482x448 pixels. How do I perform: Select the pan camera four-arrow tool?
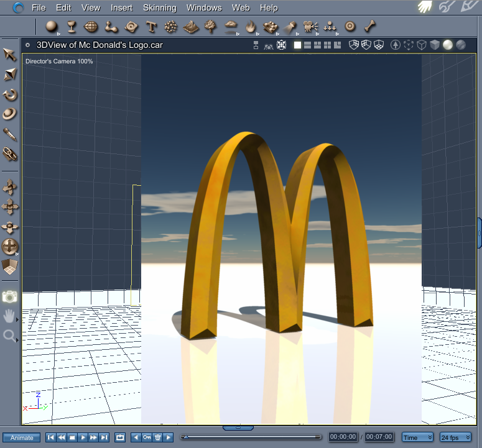[10, 207]
